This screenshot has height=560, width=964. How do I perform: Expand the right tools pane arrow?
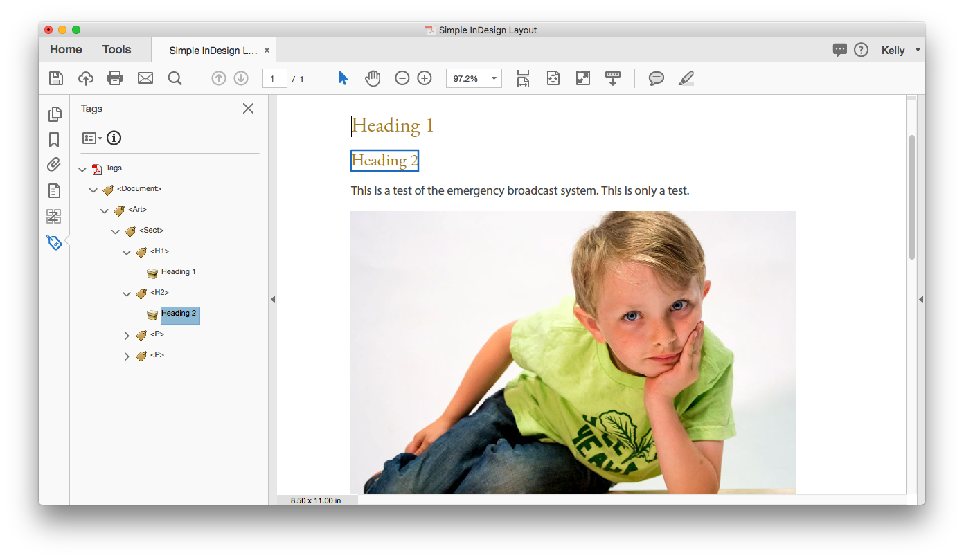point(921,299)
